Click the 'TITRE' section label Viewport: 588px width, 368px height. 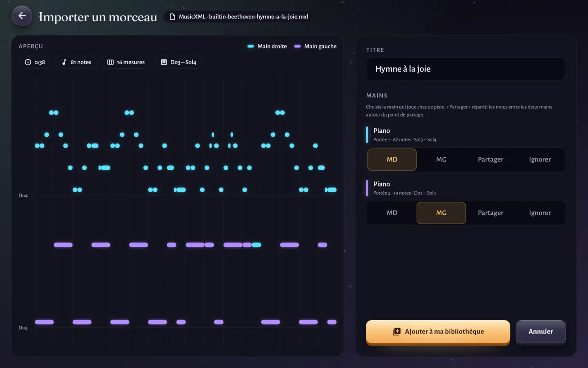tap(375, 50)
